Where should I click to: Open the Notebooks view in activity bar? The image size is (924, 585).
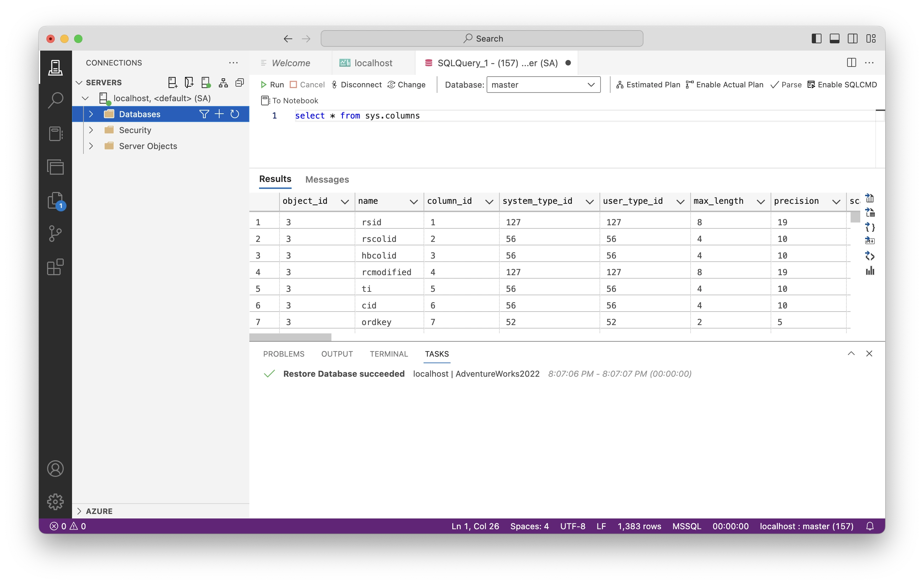pos(55,134)
